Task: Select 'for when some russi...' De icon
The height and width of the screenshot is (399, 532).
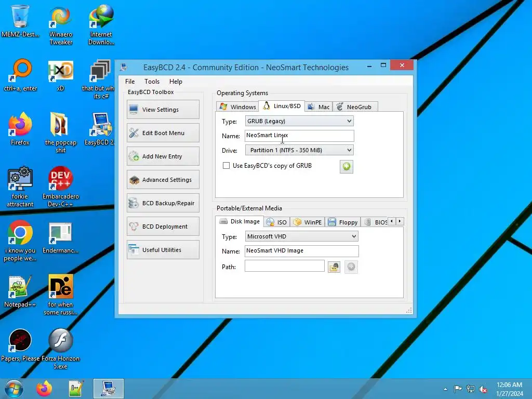Action: 60,295
